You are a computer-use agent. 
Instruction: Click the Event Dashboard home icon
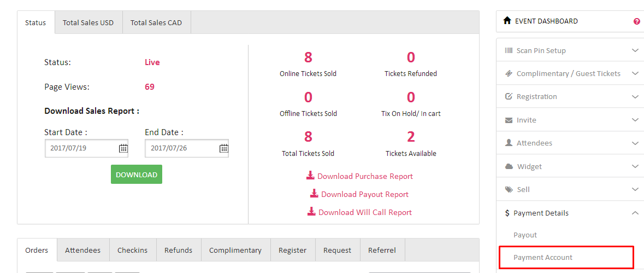click(507, 21)
